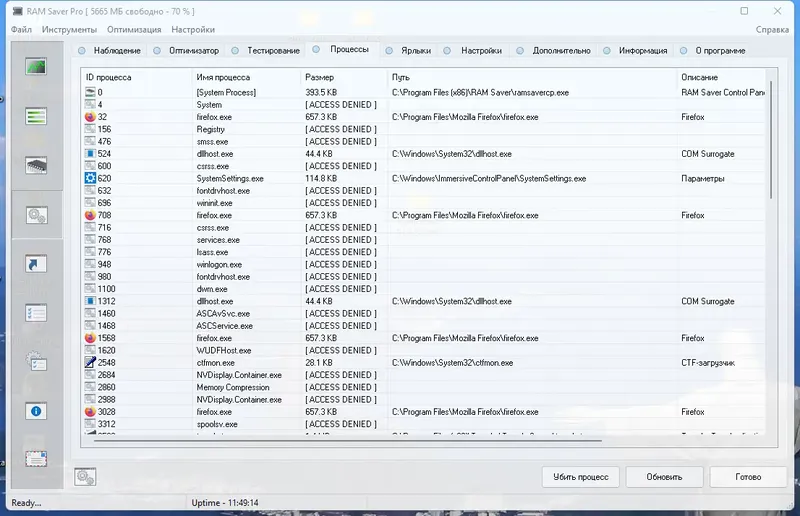Image resolution: width=800 pixels, height=516 pixels.
Task: Switch to the О программе tab
Action: click(713, 51)
